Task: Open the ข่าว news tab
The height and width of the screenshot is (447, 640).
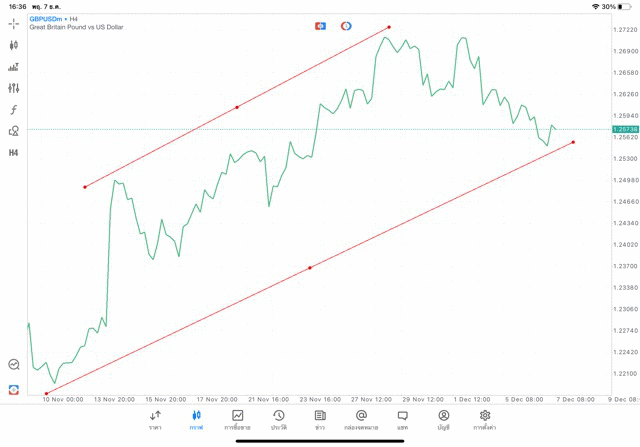Action: point(319,419)
